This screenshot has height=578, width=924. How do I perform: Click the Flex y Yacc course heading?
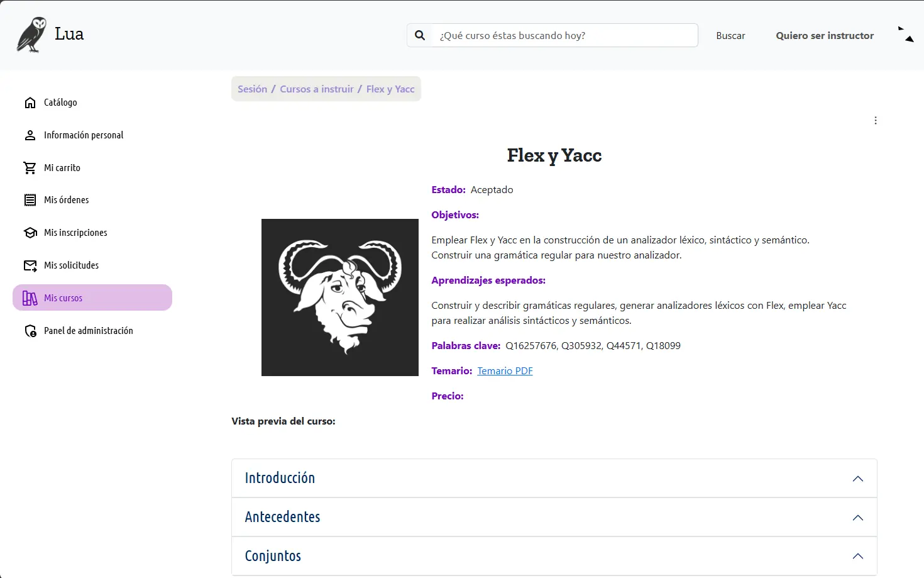(554, 155)
